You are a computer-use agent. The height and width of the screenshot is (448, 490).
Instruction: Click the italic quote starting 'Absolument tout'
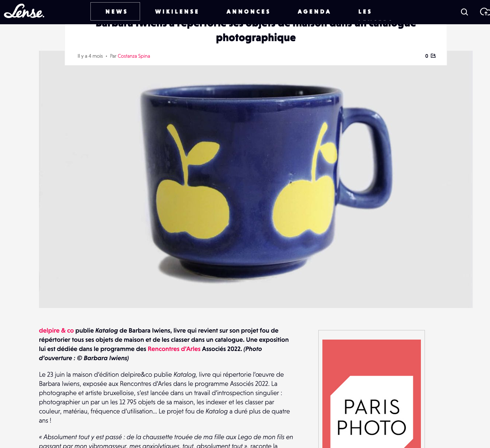(x=166, y=441)
